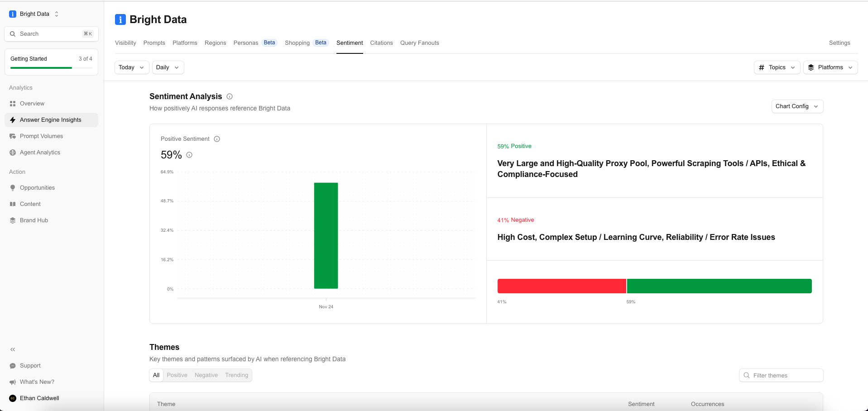
Task: Open the Chart Config dropdown
Action: 797,106
